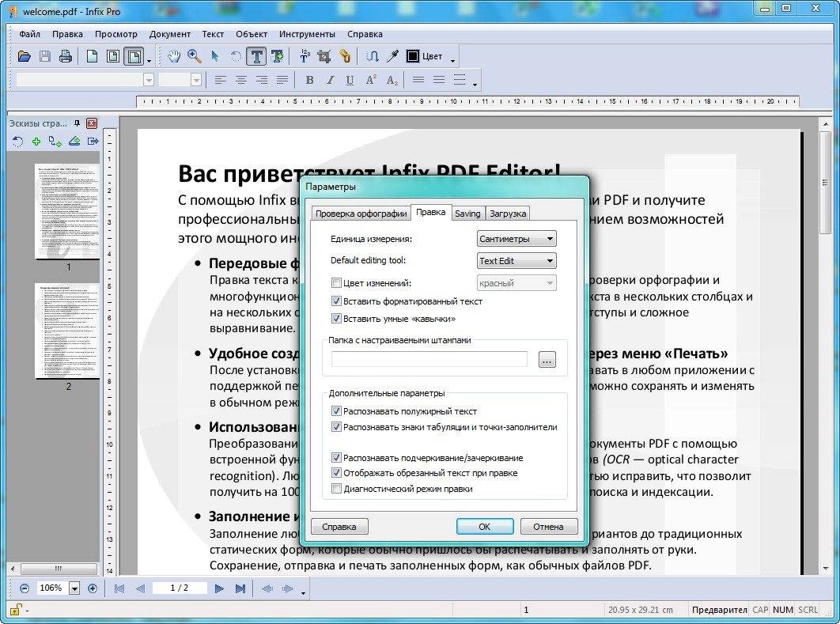Align text left icon in toolbar
This screenshot has height=624, width=840.
(x=220, y=81)
